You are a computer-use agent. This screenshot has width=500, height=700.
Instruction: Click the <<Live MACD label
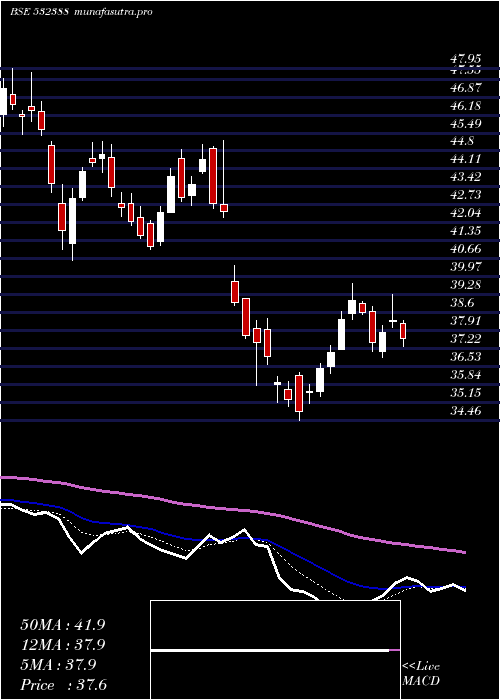(x=421, y=674)
